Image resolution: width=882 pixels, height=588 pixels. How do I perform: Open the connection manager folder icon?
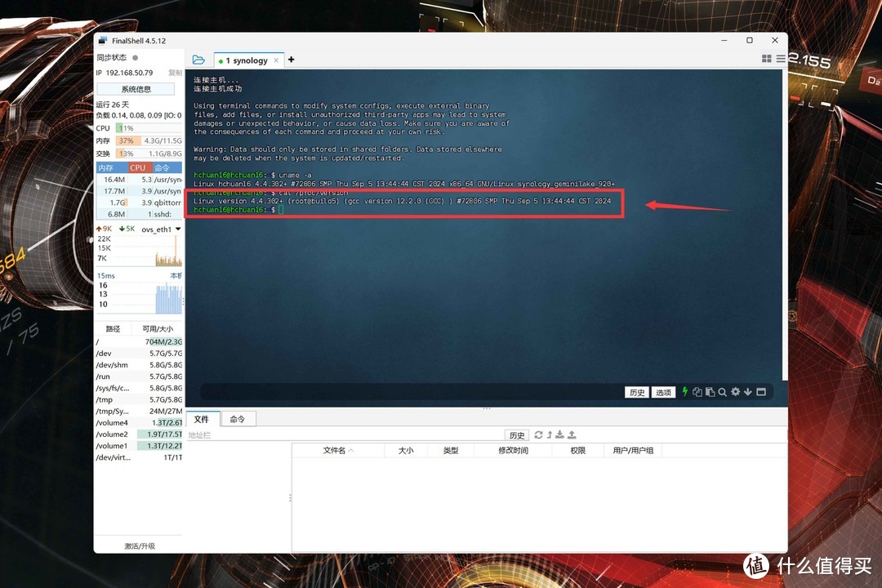(x=198, y=60)
